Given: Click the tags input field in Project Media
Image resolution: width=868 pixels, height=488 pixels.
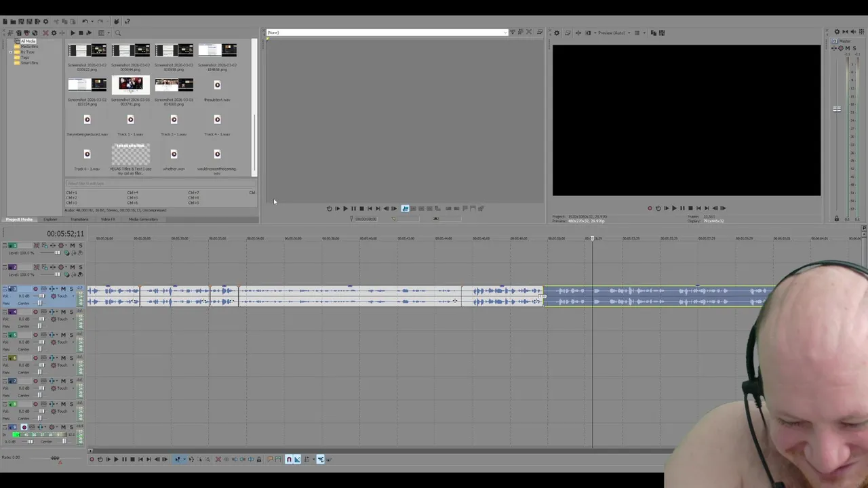Looking at the screenshot, I should pyautogui.click(x=161, y=183).
